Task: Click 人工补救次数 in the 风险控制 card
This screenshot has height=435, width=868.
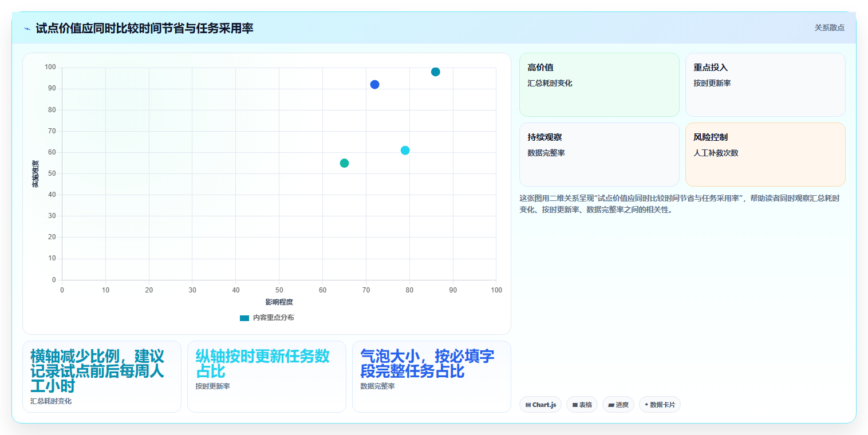Action: point(716,153)
